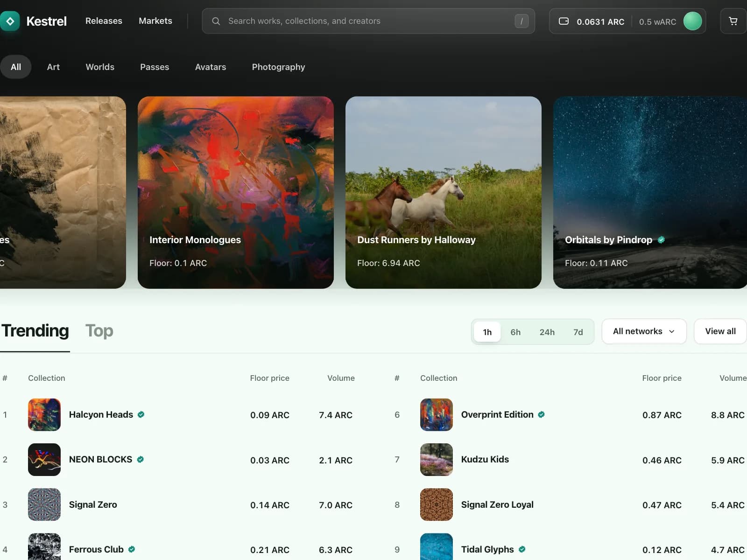
Task: Open the Overprint Edition collection name
Action: click(497, 414)
